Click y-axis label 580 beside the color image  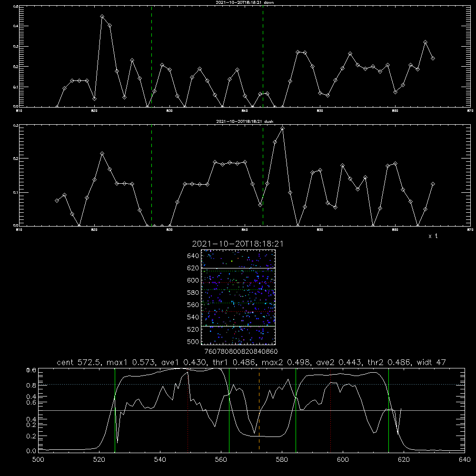pyautogui.click(x=193, y=293)
